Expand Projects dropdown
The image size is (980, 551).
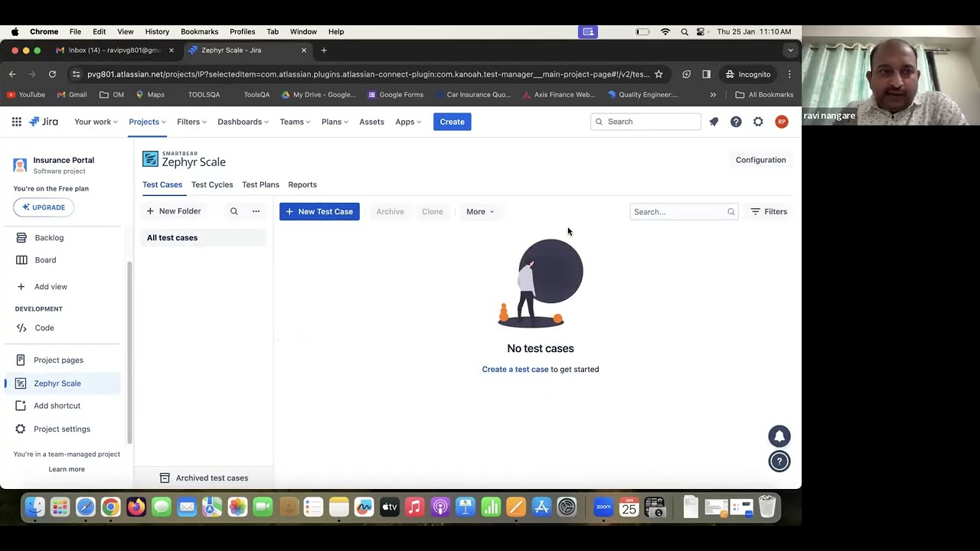click(x=147, y=122)
